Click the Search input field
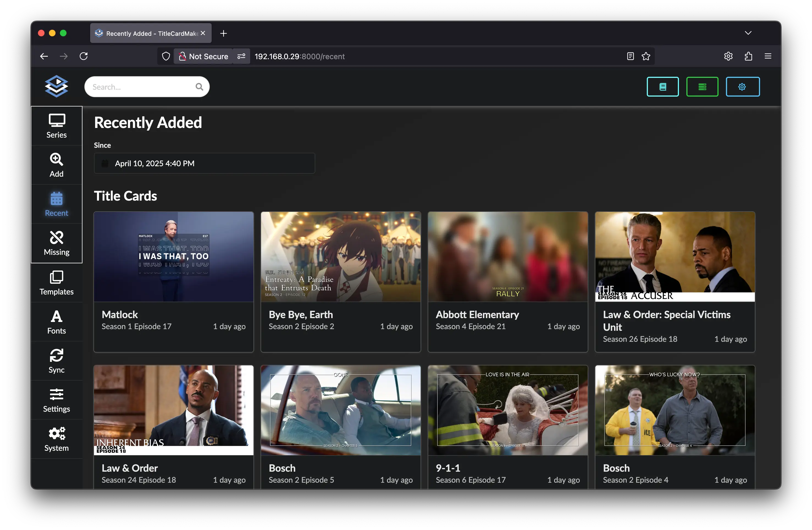The height and width of the screenshot is (530, 812). pyautogui.click(x=142, y=87)
